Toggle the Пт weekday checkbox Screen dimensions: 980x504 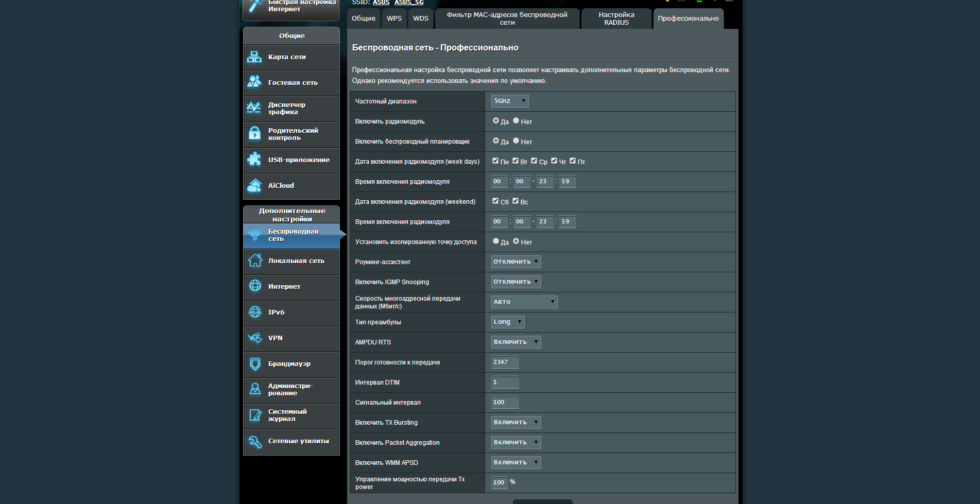point(573,161)
